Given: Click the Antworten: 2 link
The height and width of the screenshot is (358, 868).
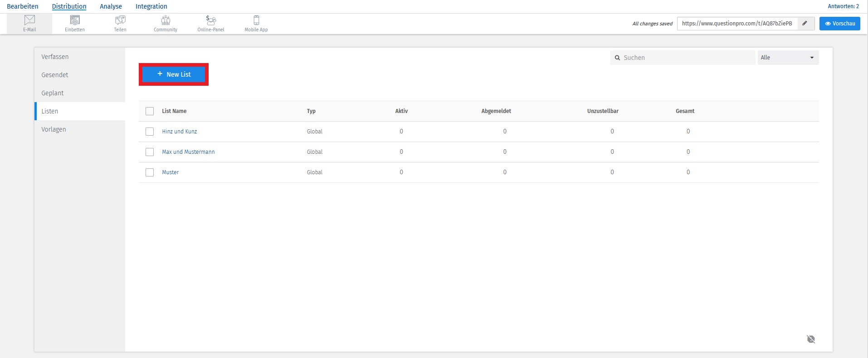Looking at the screenshot, I should (x=844, y=6).
